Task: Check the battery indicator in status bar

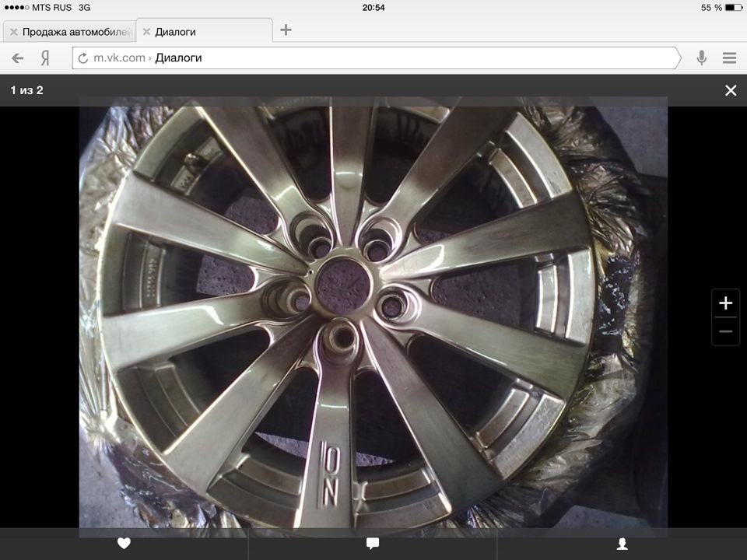Action: tap(734, 8)
